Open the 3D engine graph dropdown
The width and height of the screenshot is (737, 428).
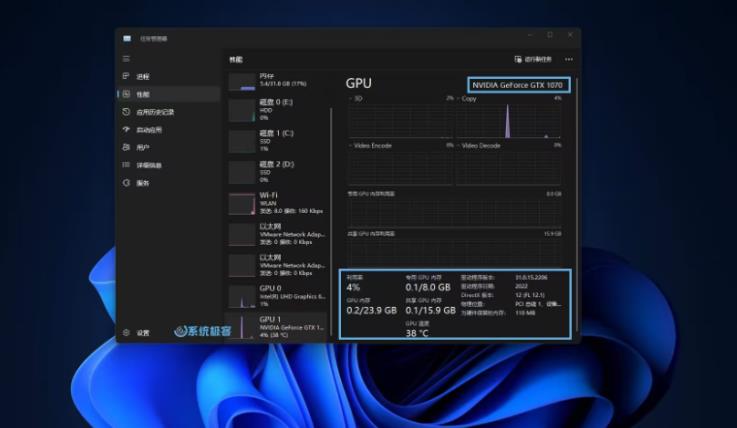pyautogui.click(x=356, y=99)
